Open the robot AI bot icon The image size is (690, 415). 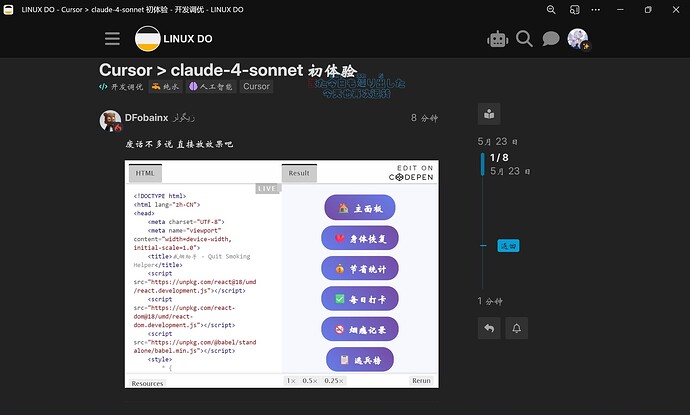click(498, 39)
